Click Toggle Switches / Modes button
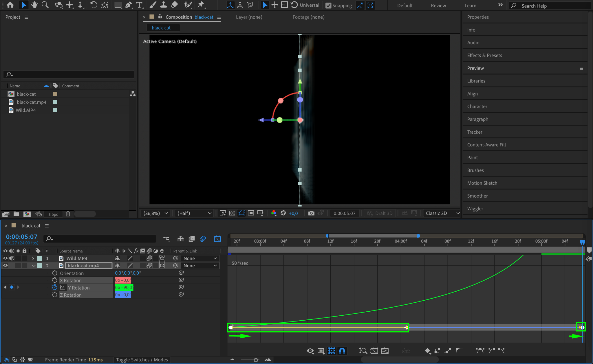 [142, 360]
